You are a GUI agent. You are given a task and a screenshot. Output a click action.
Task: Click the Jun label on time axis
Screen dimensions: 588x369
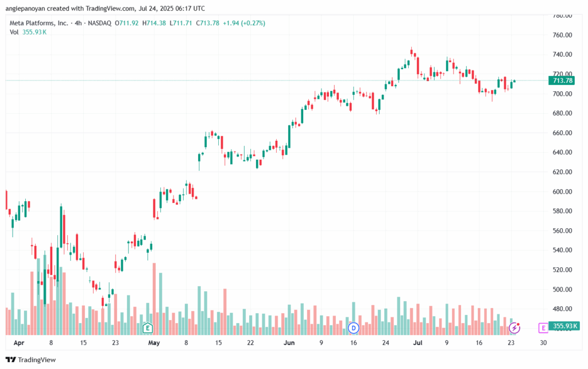point(289,343)
